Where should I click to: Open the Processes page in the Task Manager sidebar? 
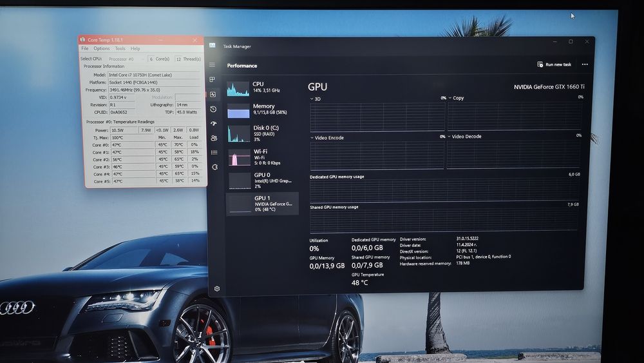click(x=213, y=79)
